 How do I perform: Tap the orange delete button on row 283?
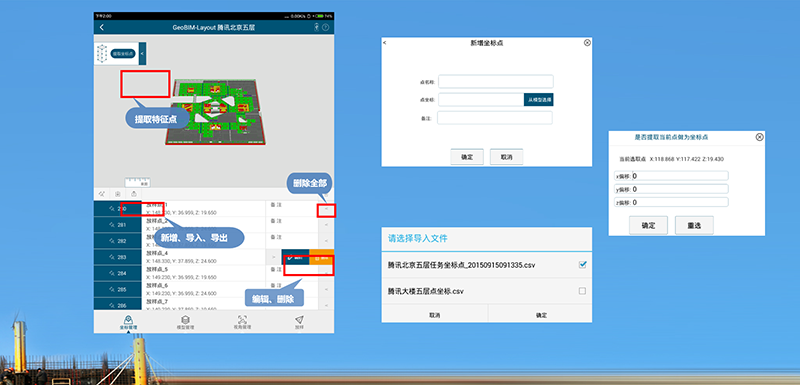tap(322, 257)
